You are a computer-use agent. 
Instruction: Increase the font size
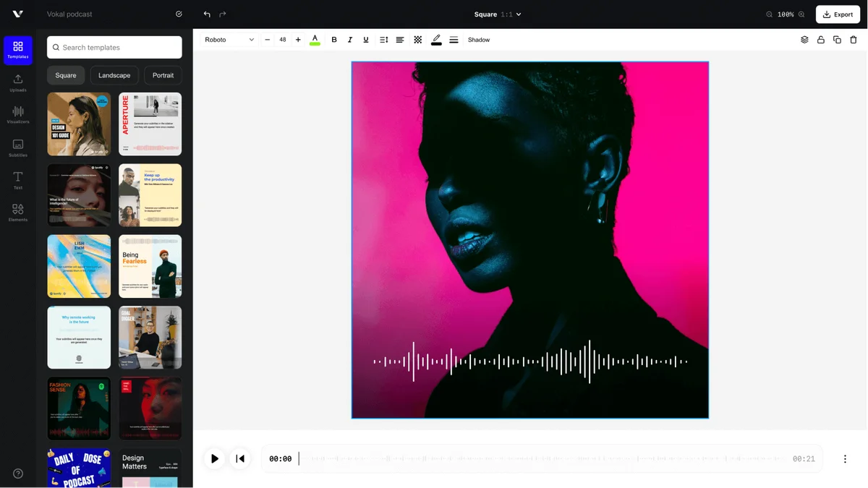click(x=298, y=40)
